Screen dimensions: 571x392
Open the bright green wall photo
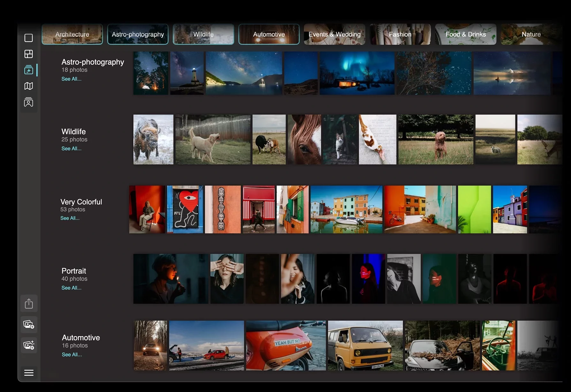point(475,210)
